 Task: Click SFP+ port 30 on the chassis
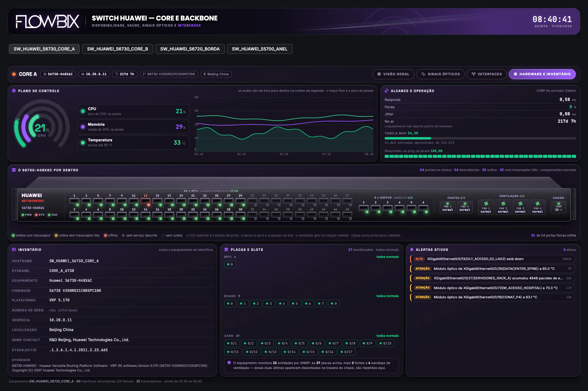tap(240, 215)
